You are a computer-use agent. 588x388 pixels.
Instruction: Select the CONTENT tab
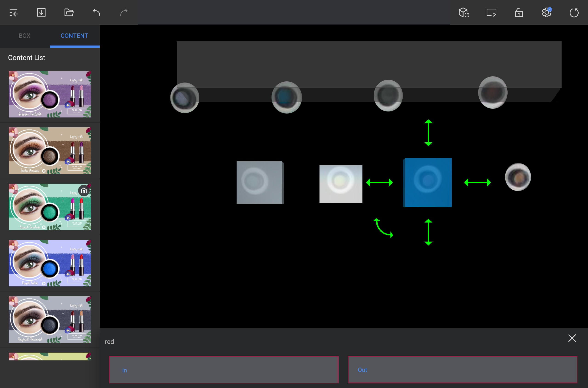(74, 36)
